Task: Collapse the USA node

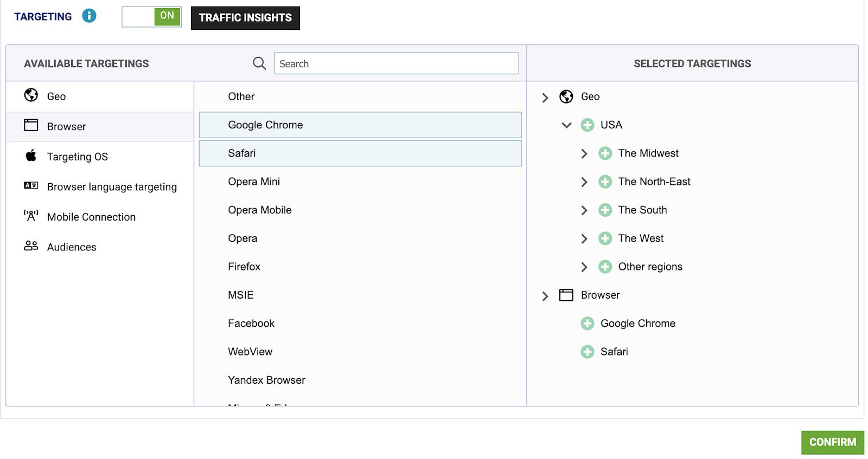Action: coord(566,125)
